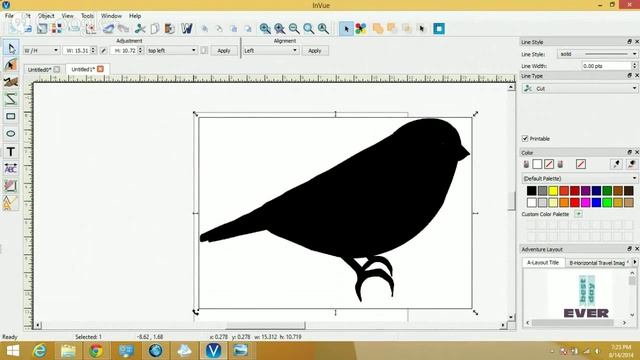Click the Zoom In magnifier icon
The height and width of the screenshot is (360, 640).
pos(265,29)
